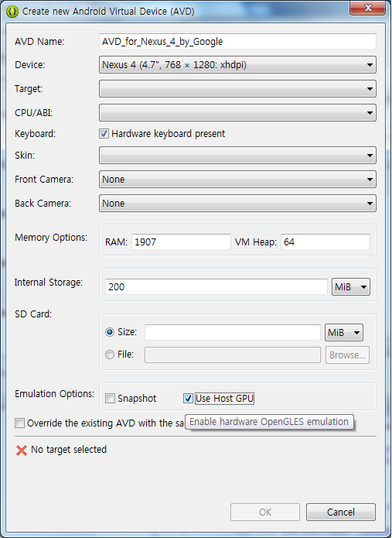Click the Cancel button

(341, 512)
